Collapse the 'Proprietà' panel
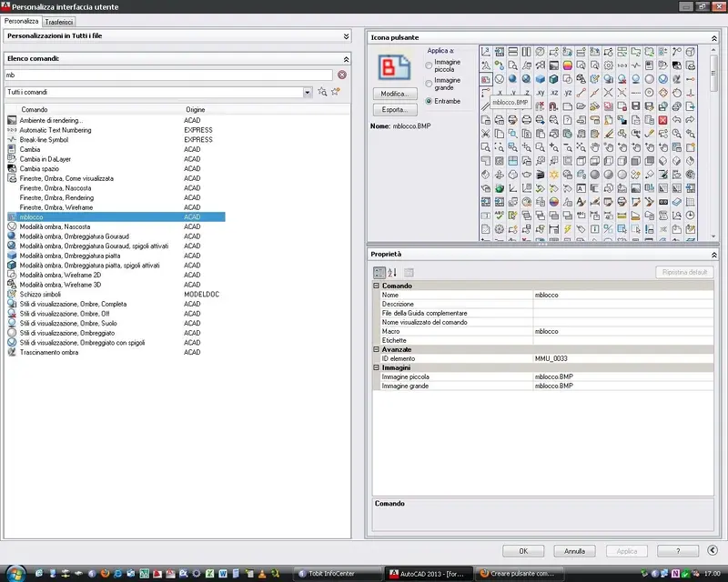 pos(714,255)
